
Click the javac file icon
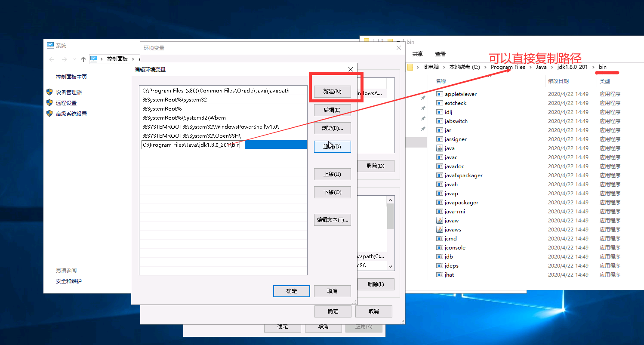click(440, 157)
